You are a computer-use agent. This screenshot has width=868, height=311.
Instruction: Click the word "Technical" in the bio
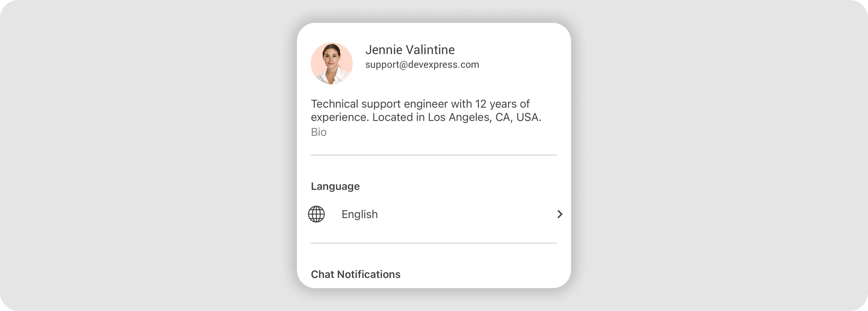tap(334, 104)
